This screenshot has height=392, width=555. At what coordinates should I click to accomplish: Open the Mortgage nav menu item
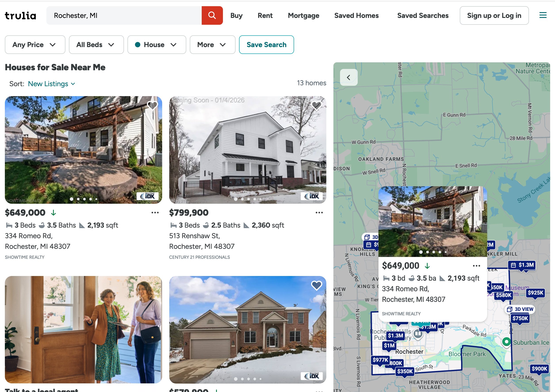point(303,15)
